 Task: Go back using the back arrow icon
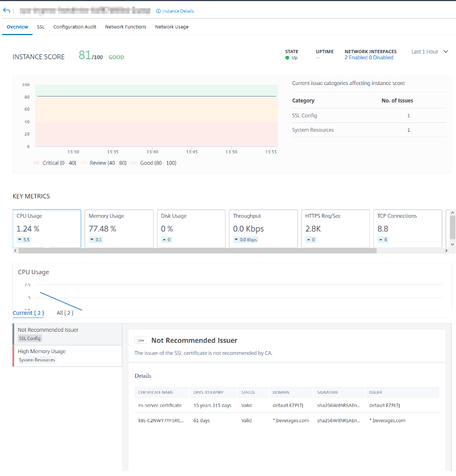click(7, 10)
